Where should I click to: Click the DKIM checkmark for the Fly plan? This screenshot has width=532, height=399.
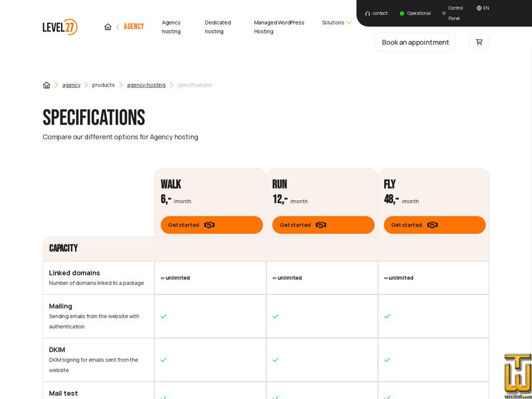(x=387, y=360)
